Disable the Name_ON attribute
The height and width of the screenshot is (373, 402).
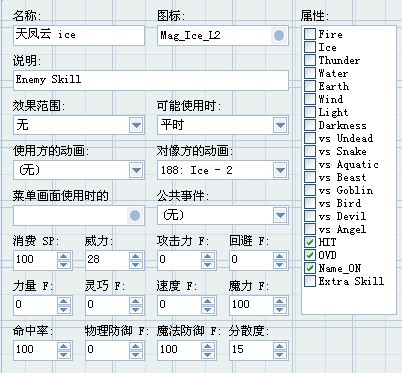tap(310, 268)
